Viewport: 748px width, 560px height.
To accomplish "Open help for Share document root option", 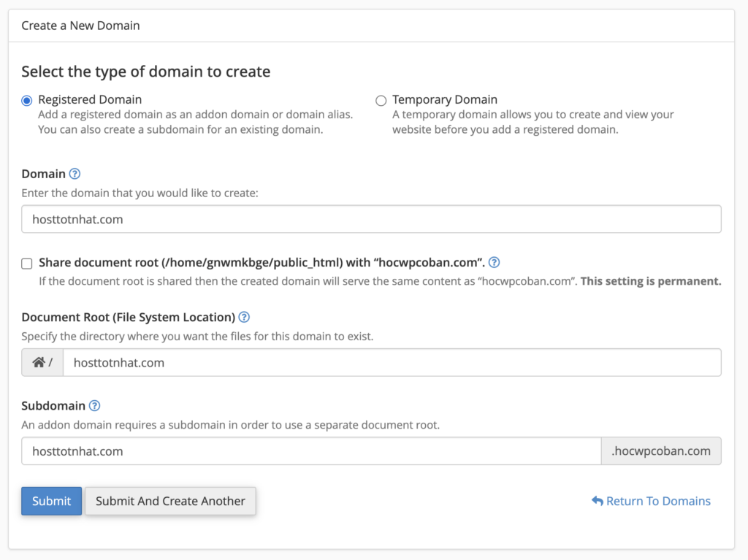I will click(x=494, y=263).
